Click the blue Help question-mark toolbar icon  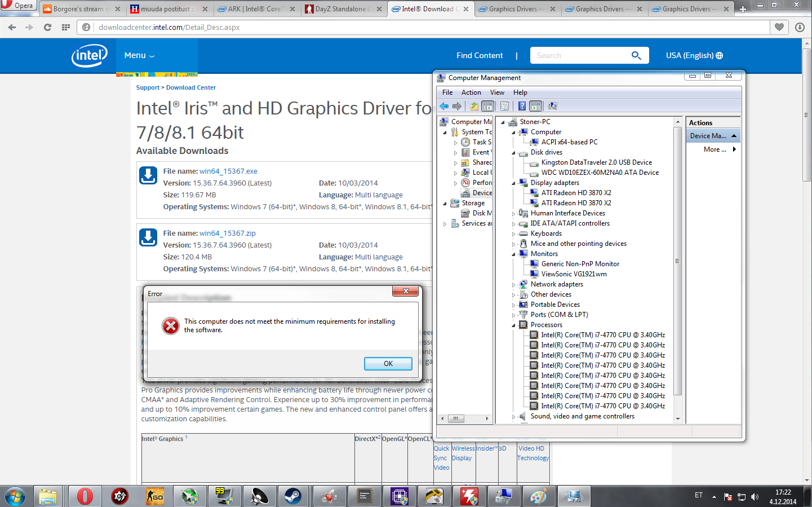522,106
